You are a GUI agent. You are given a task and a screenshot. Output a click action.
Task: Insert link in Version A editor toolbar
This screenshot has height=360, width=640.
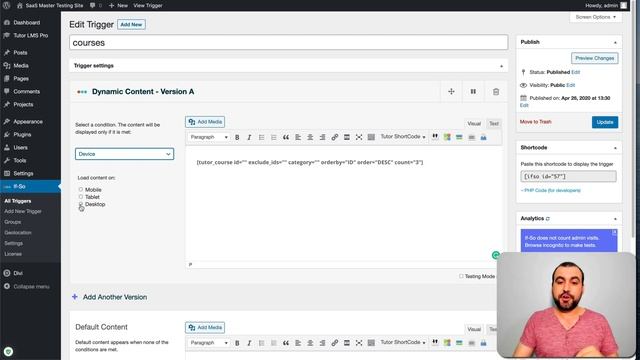click(x=335, y=137)
